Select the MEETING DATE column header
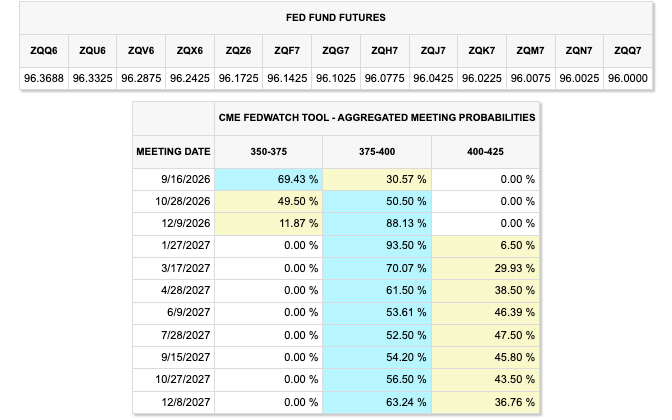The height and width of the screenshot is (420, 672). click(174, 152)
